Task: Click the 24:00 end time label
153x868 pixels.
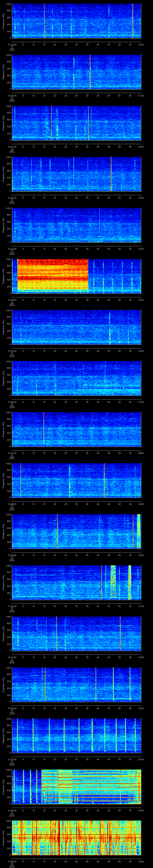Action: [x=141, y=249]
